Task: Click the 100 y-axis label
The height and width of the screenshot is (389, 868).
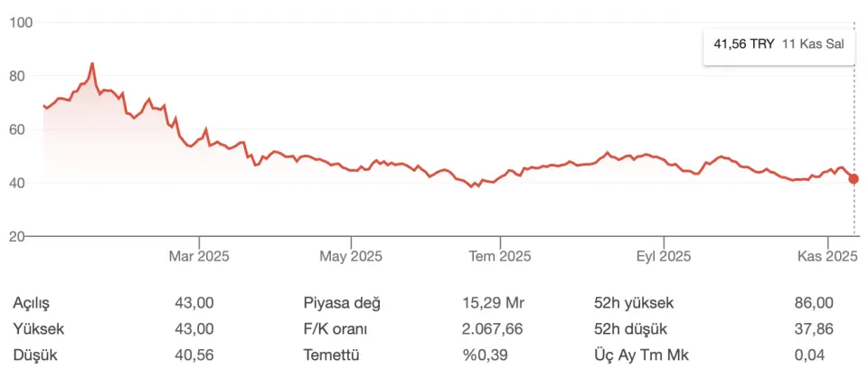Action: tap(20, 22)
